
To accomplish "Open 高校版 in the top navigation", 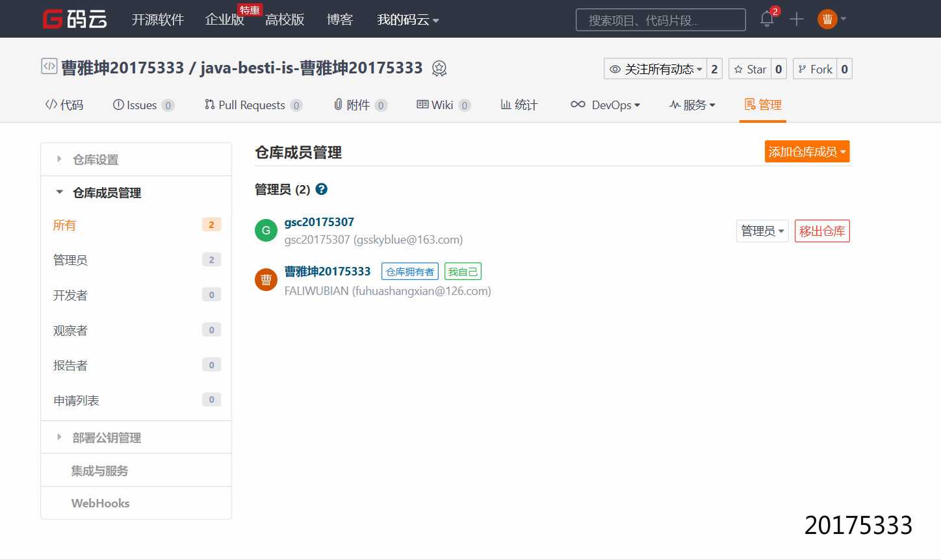I will (285, 19).
